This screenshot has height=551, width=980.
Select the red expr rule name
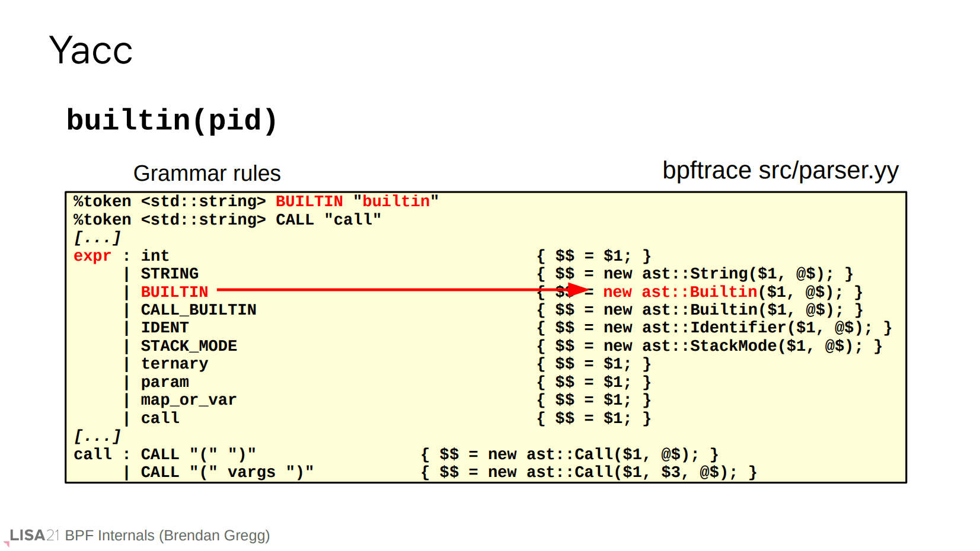tap(92, 256)
